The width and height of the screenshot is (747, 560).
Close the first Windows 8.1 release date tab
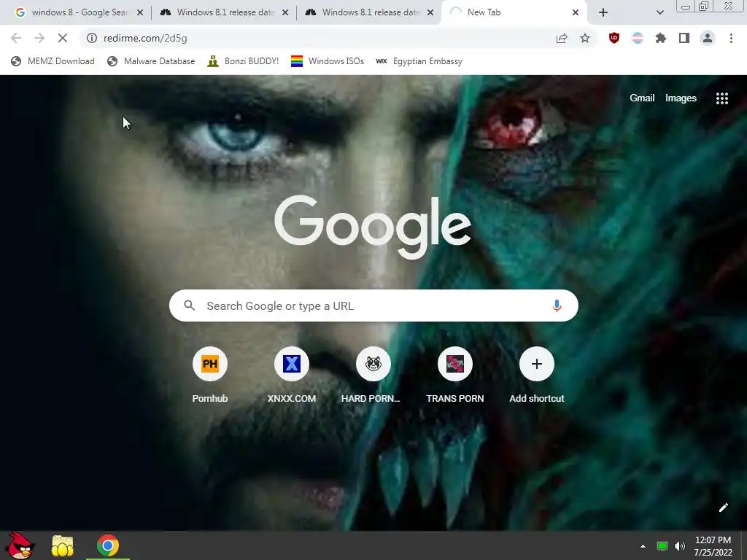tap(285, 12)
